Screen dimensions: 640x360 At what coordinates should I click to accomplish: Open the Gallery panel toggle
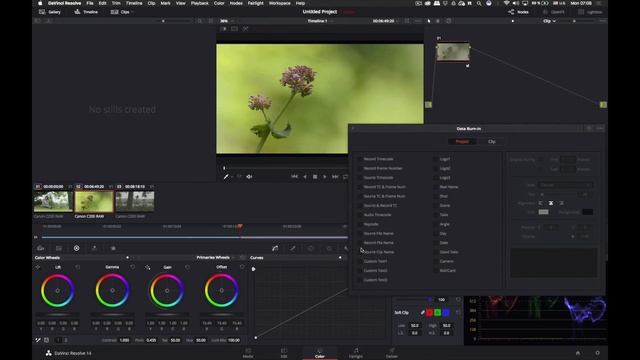point(50,12)
